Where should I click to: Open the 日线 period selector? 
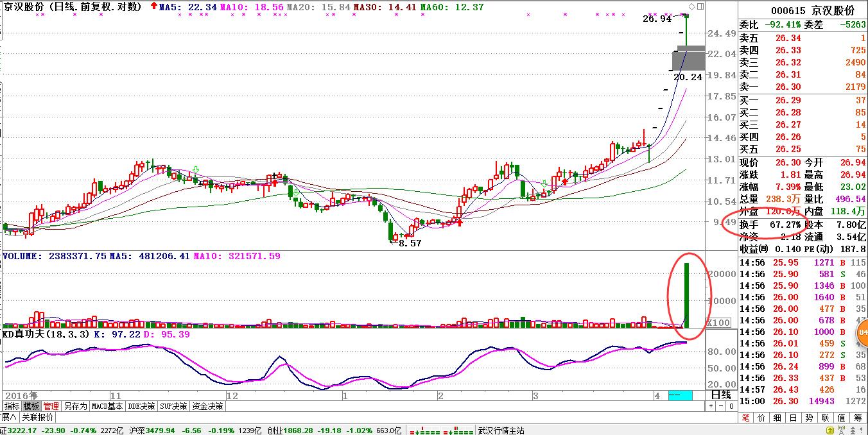click(x=720, y=395)
